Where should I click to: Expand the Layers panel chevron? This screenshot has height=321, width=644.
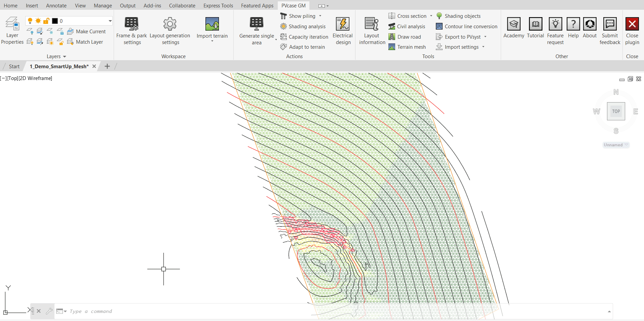[x=64, y=56]
